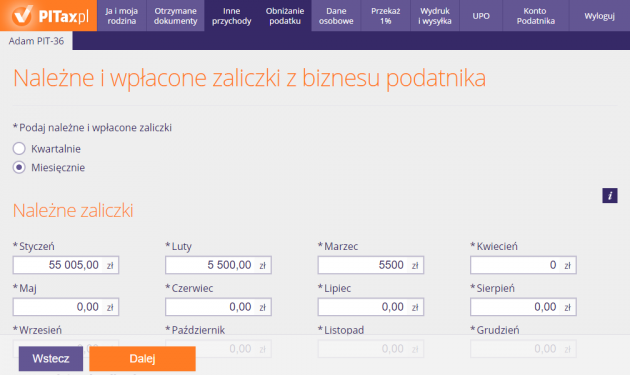Image resolution: width=630 pixels, height=375 pixels.
Task: Open Wydruk i wysyłka menu
Action: coord(435,16)
